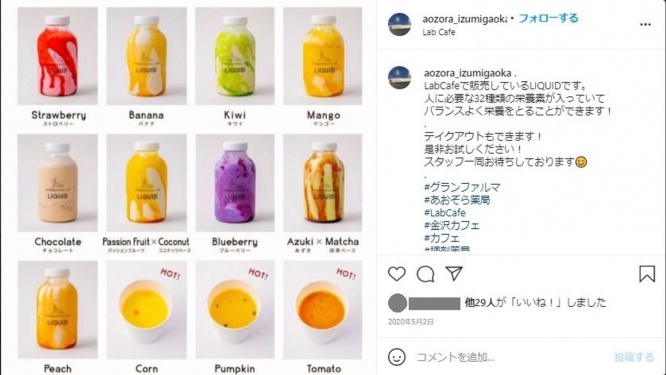View the list of 他29人 likers

pyautogui.click(x=484, y=302)
